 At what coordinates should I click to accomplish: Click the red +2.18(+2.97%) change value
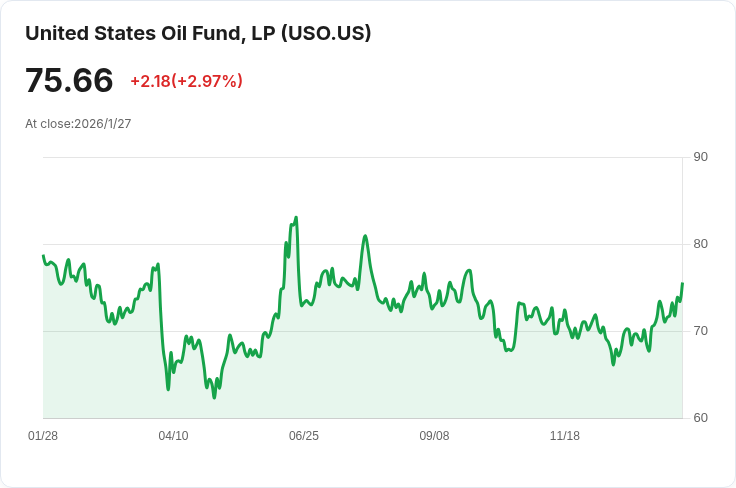[186, 81]
